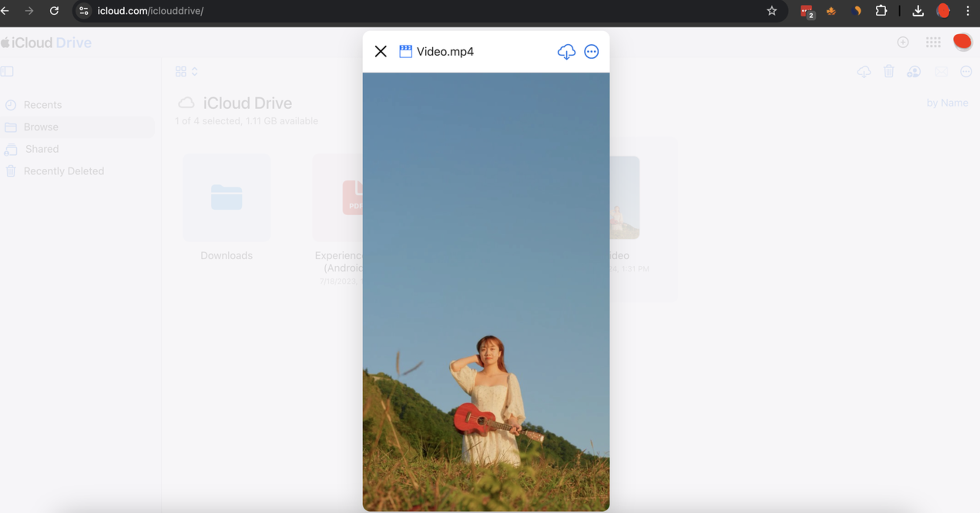Click the plus button to create new item

click(903, 42)
